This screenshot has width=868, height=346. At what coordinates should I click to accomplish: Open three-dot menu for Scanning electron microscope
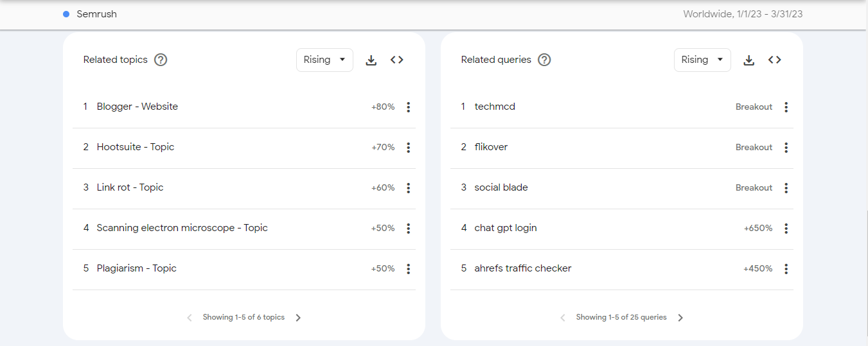coord(408,229)
